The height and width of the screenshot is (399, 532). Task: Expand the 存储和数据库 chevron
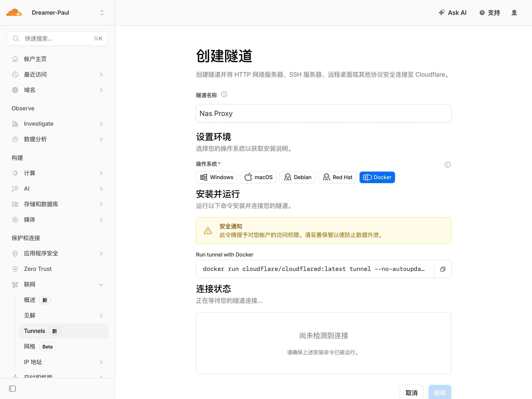point(101,204)
